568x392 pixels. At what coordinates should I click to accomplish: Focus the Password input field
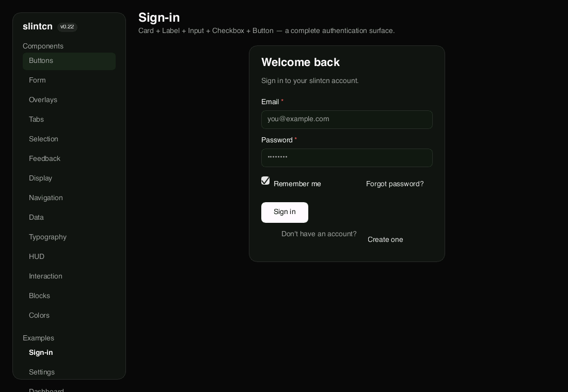[346, 158]
